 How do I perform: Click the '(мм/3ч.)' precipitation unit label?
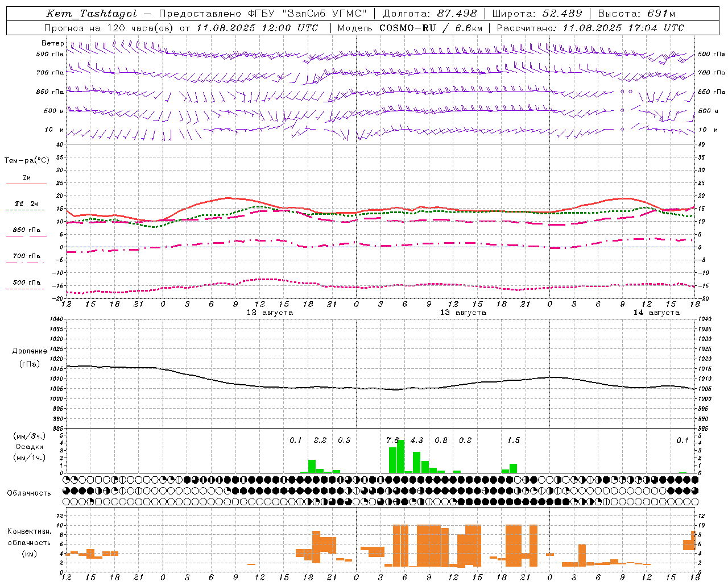pyautogui.click(x=30, y=436)
